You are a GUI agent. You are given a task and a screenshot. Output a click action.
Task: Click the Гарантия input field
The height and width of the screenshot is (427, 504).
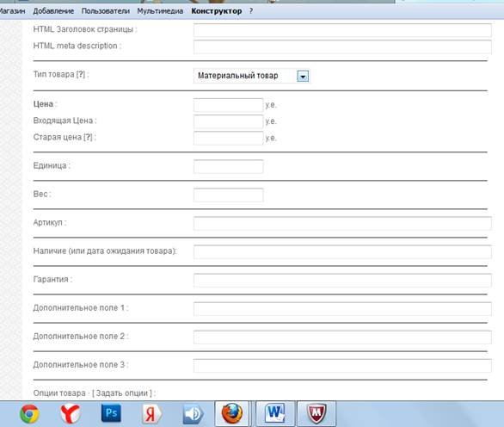coord(342,281)
